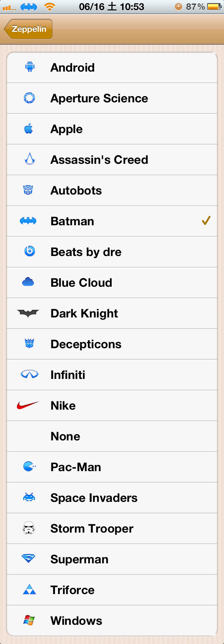This screenshot has height=644, width=224.
Task: Choose the Storm Trooper helmet icon
Action: [29, 528]
